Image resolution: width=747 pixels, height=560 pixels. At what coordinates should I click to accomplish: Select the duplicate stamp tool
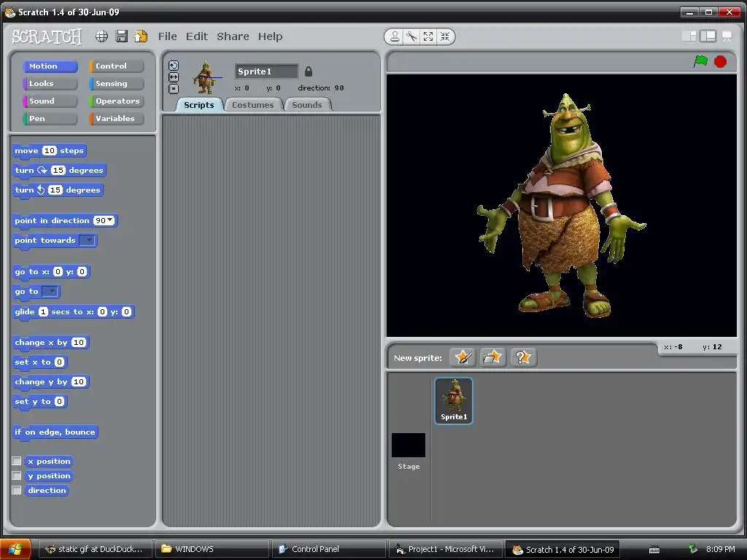395,36
